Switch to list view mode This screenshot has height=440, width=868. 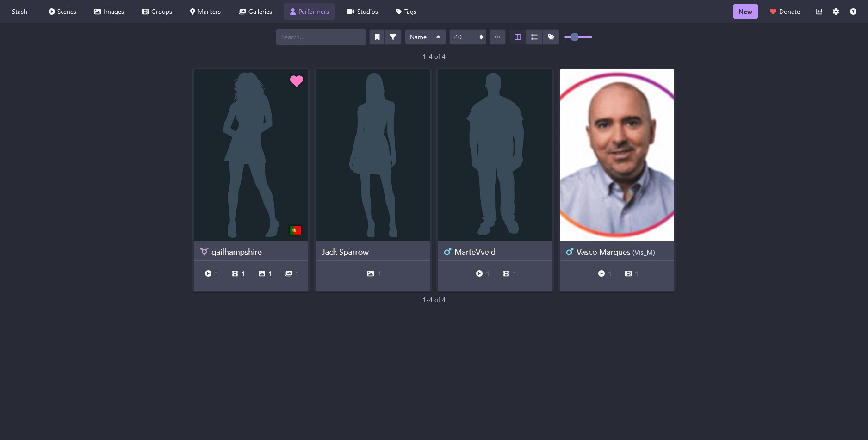coord(534,37)
